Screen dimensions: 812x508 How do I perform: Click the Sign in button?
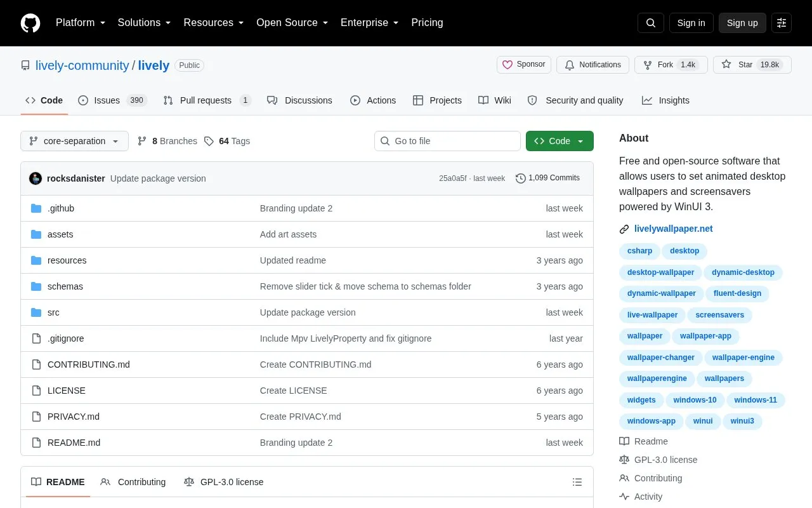[691, 23]
